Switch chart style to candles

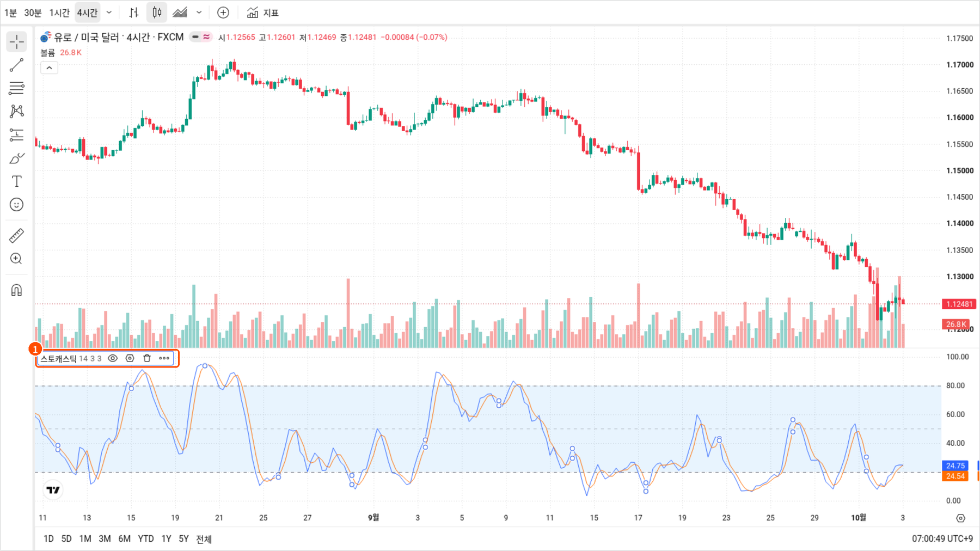pyautogui.click(x=157, y=13)
